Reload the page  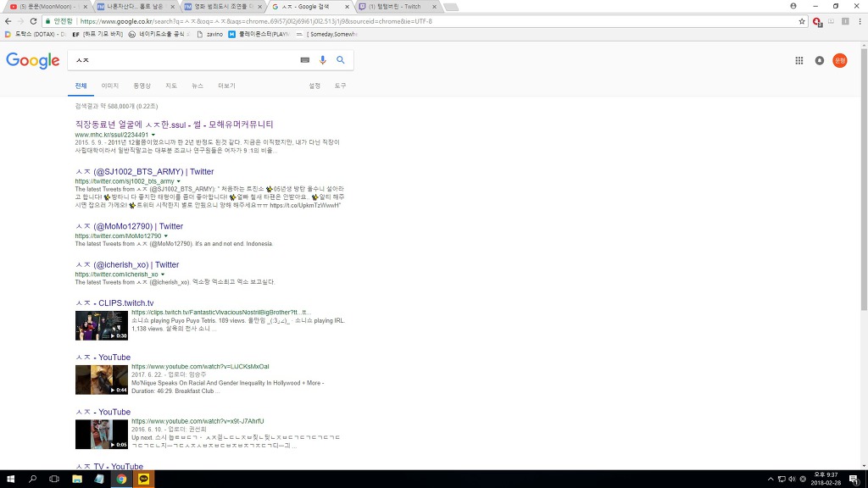(x=33, y=21)
